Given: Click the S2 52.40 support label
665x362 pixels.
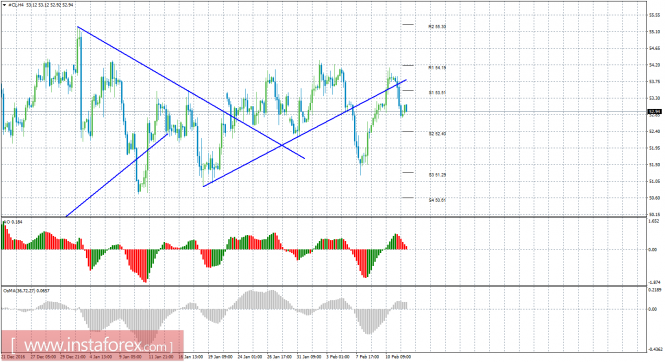Looking at the screenshot, I should (437, 134).
